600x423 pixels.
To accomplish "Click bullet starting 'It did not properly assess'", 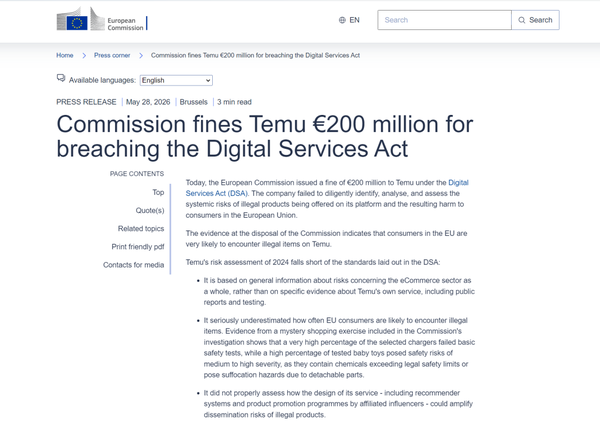I will 338,404.
